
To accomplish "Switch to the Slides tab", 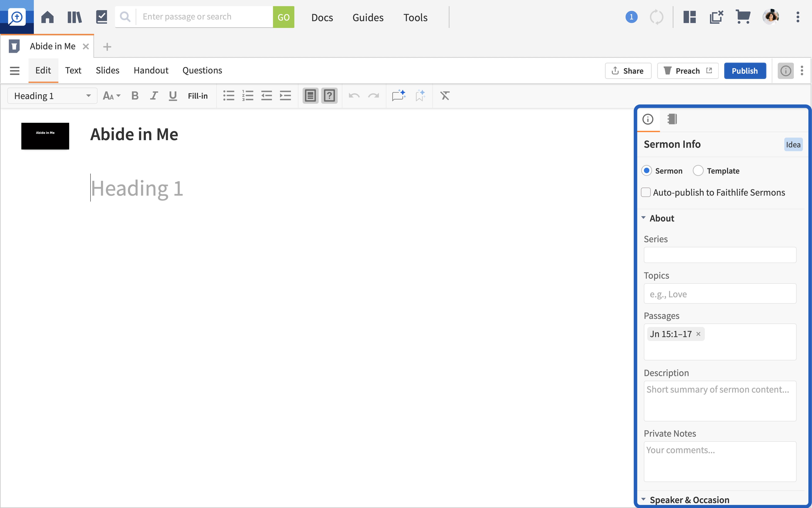I will [107, 70].
